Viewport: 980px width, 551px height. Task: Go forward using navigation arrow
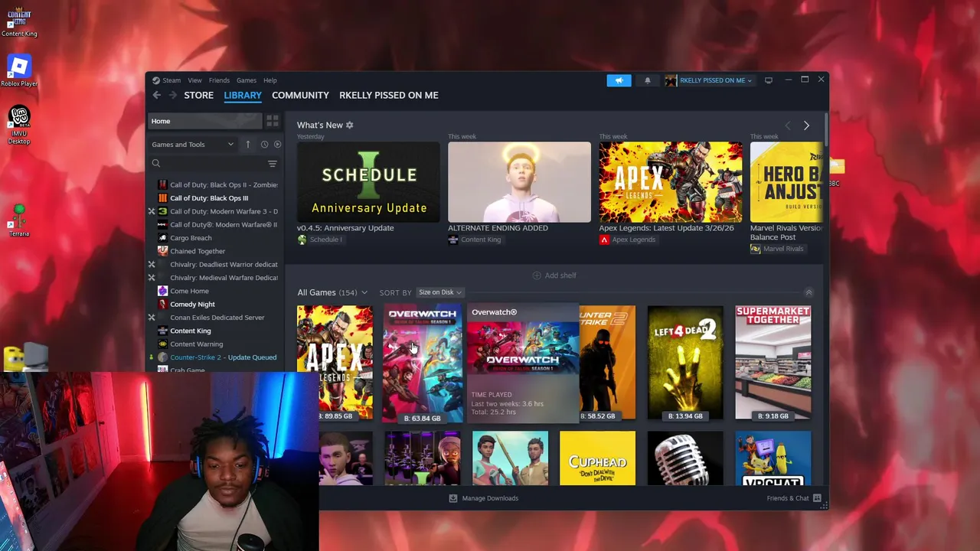point(172,95)
